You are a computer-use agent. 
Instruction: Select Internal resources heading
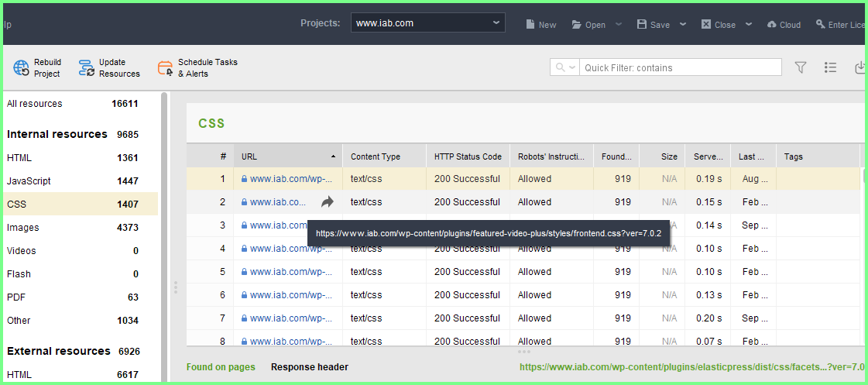tap(81, 134)
